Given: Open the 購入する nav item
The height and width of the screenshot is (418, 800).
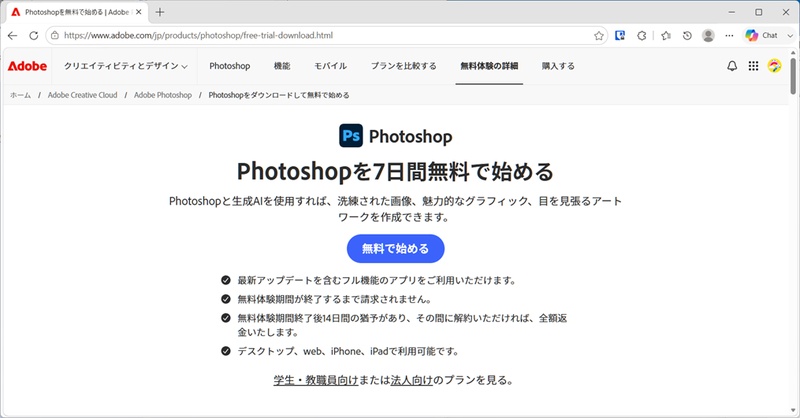Looking at the screenshot, I should (558, 66).
